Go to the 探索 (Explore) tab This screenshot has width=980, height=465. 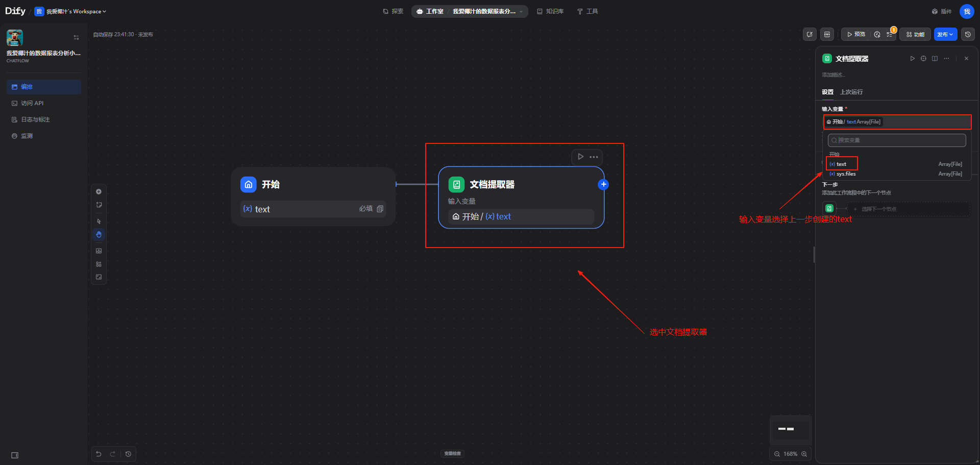(393, 11)
